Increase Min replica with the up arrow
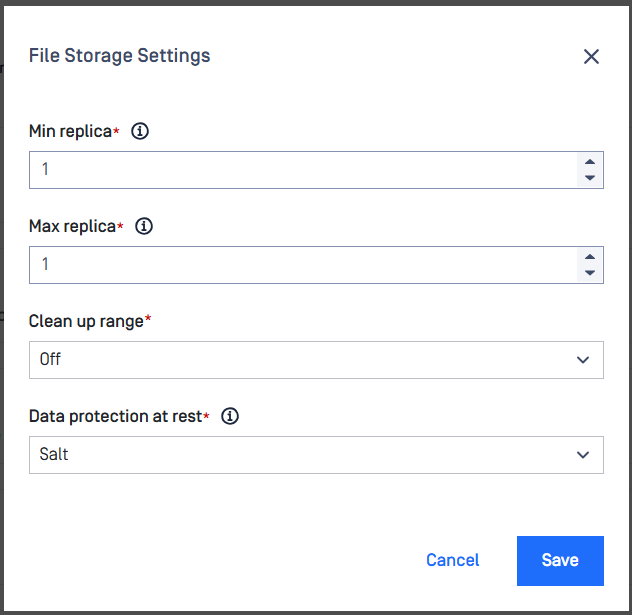The width and height of the screenshot is (632, 615). (590, 162)
